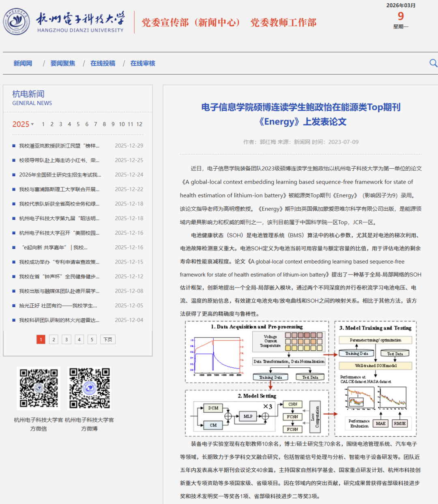The height and width of the screenshot is (504, 438).
Task: Select the highlighted page 1 button
Action: 41,339
